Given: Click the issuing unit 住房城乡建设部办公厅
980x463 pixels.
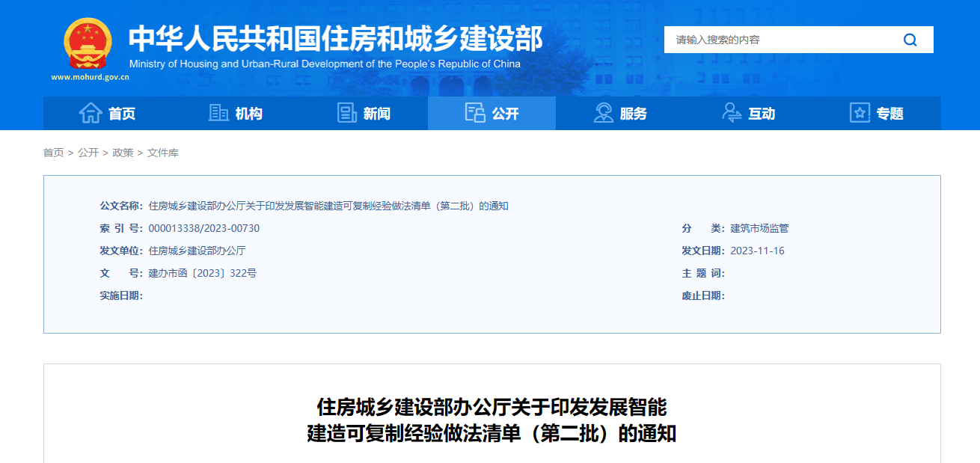Looking at the screenshot, I should coord(197,251).
